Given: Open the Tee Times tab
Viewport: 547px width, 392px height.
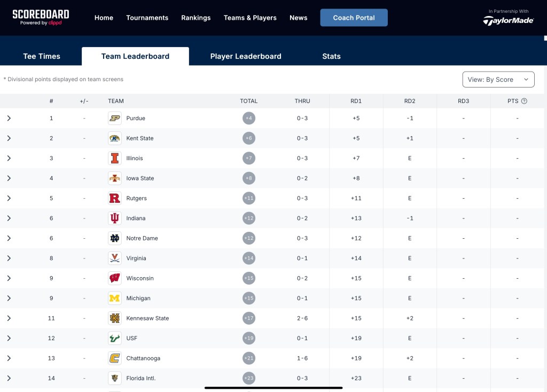Looking at the screenshot, I should click(42, 56).
